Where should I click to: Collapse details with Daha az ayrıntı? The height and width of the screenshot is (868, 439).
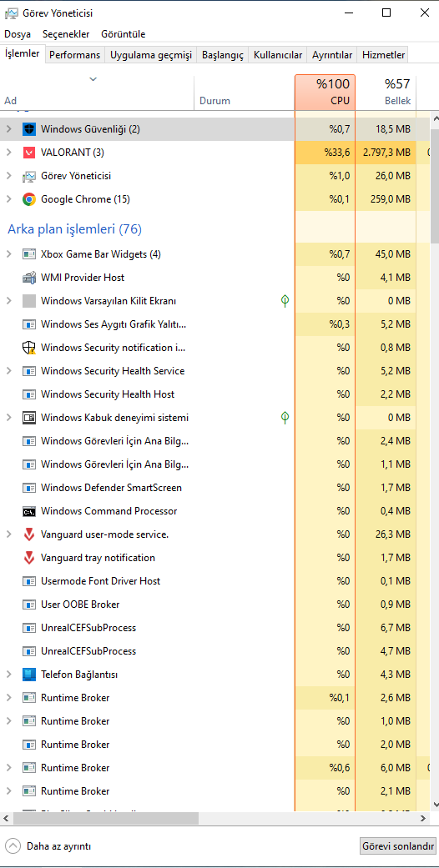click(48, 846)
